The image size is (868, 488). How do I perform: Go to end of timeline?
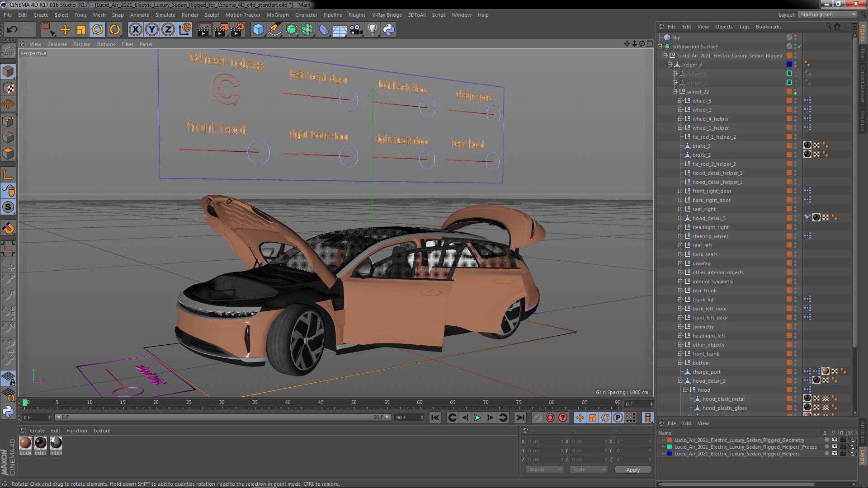click(520, 418)
